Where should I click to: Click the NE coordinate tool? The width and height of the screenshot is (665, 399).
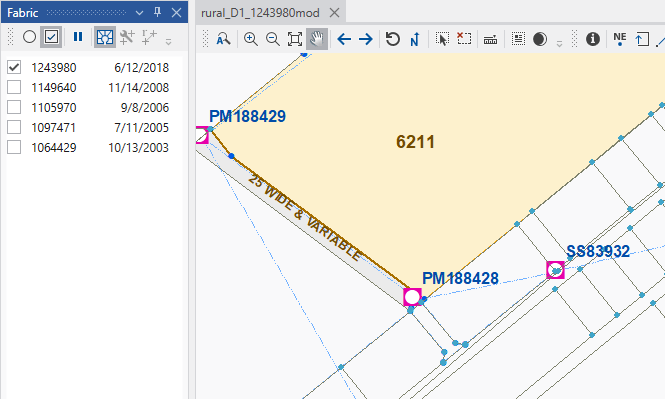[x=620, y=39]
